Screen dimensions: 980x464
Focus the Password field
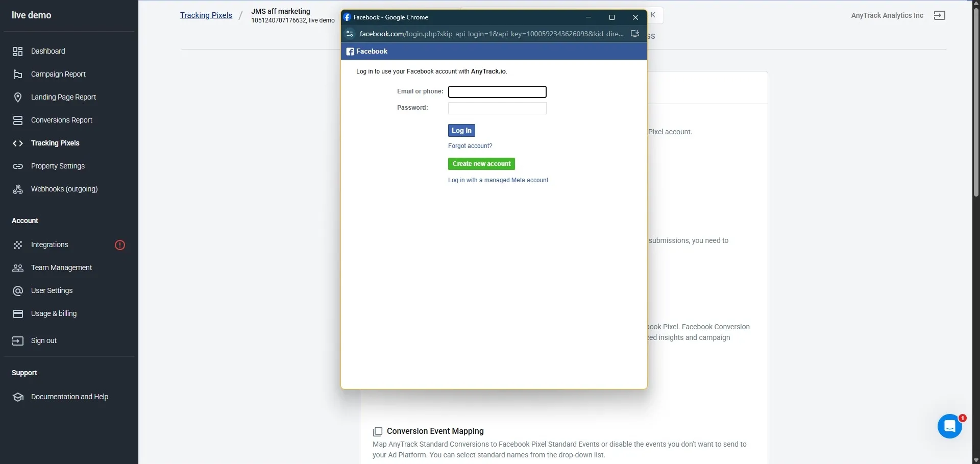coord(497,108)
